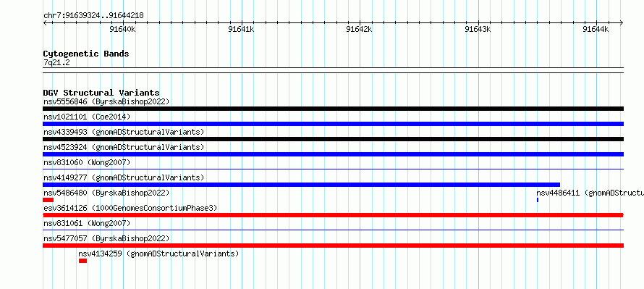The image size is (644, 289).
Task: Click the ruler's right arrow end
Action: (622, 22)
